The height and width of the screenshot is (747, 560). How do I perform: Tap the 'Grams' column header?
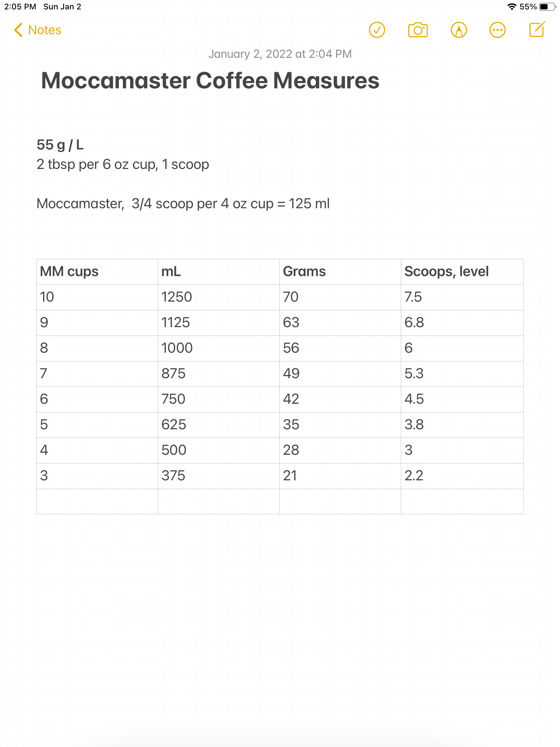click(x=340, y=272)
